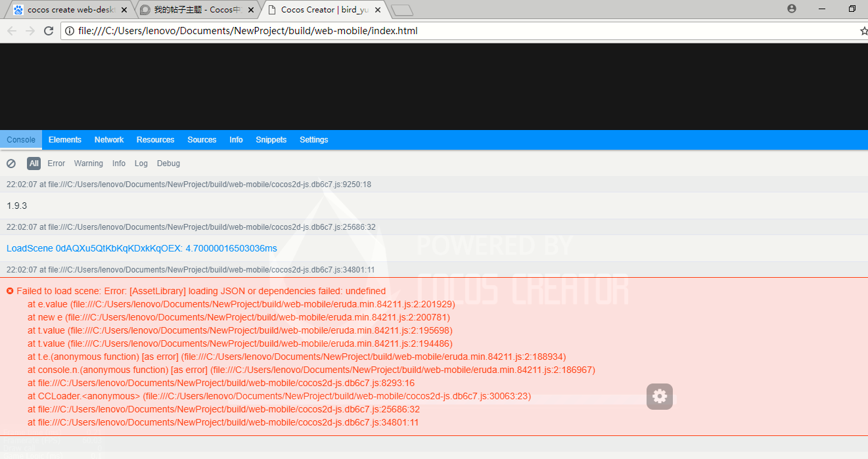
Task: View site info icon in address bar
Action: point(70,31)
